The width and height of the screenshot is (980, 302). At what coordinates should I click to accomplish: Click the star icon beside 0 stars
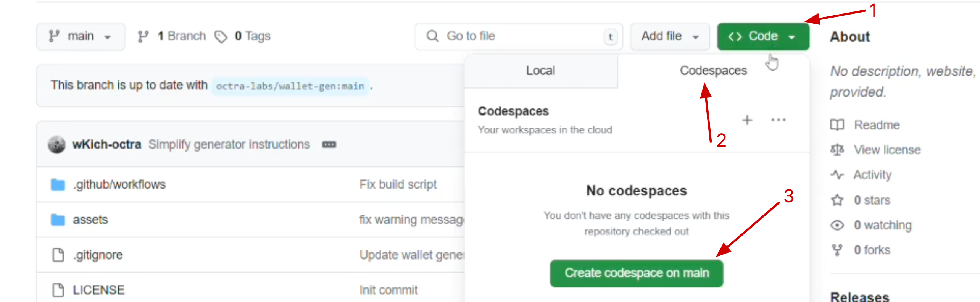point(837,200)
